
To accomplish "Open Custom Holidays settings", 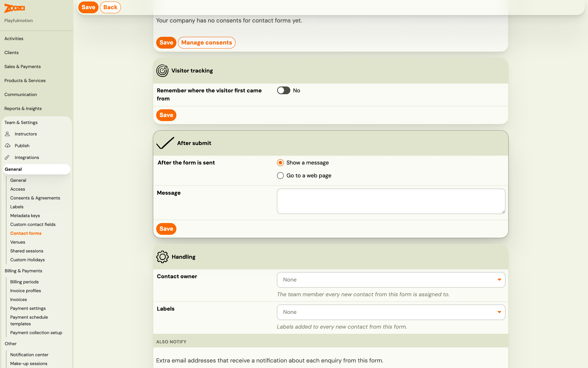I will point(27,260).
